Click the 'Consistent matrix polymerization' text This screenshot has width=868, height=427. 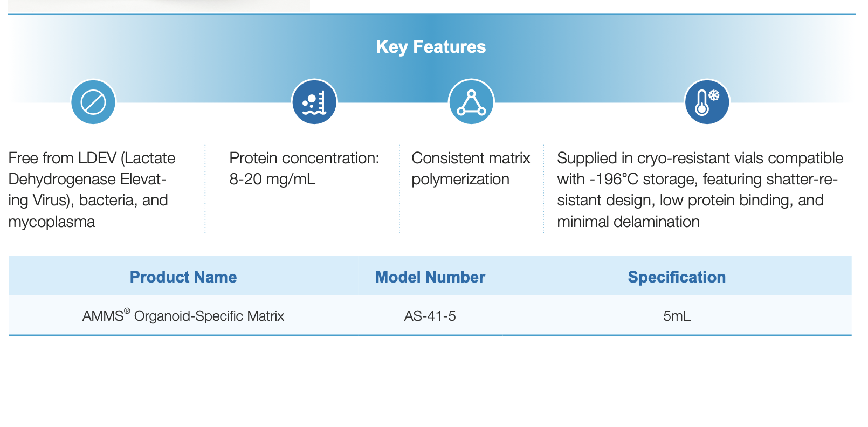[x=471, y=168]
